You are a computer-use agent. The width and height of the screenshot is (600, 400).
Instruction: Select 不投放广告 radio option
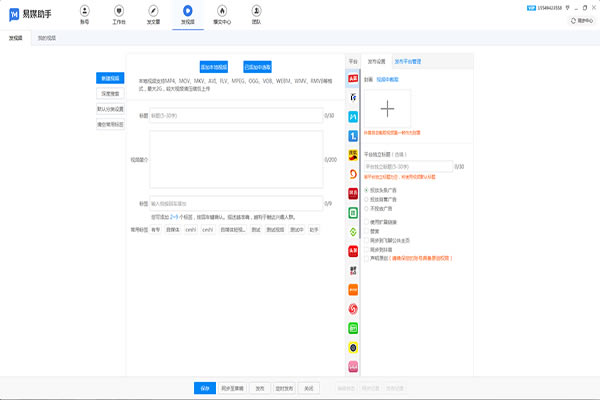click(x=366, y=209)
